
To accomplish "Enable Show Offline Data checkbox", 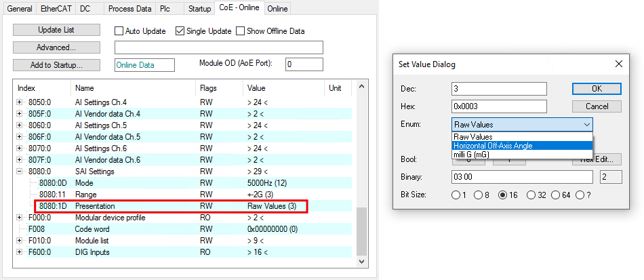I will point(240,31).
